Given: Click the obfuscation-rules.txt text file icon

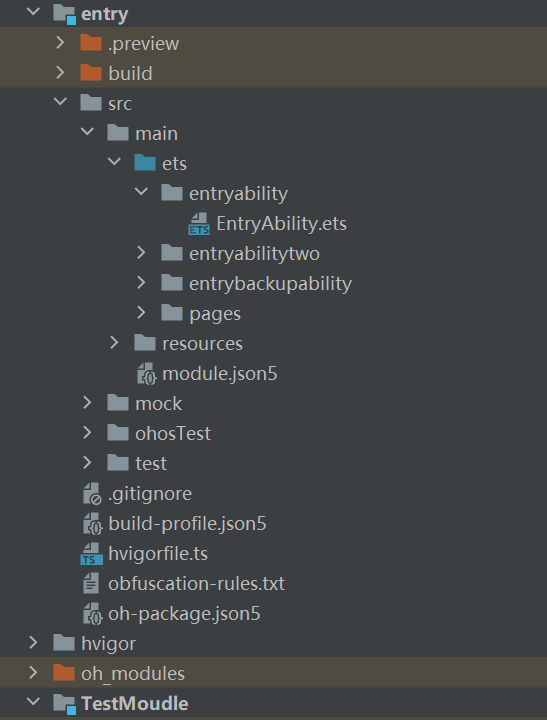Looking at the screenshot, I should pos(90,584).
